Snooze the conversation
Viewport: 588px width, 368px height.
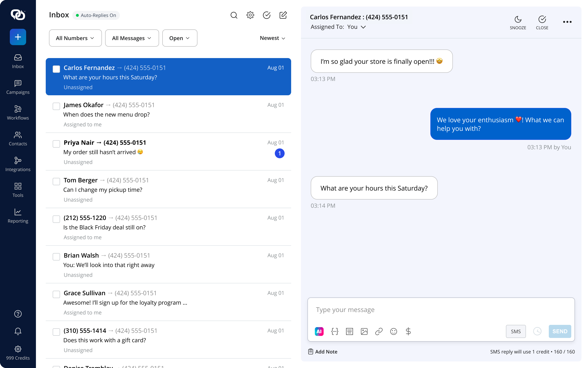tap(518, 22)
